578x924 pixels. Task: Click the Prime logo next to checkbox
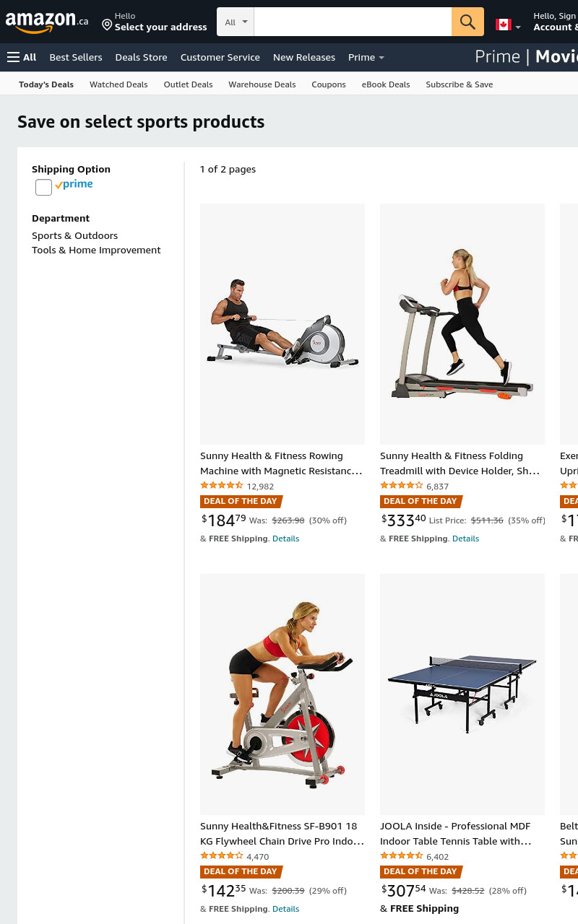pyautogui.click(x=74, y=185)
